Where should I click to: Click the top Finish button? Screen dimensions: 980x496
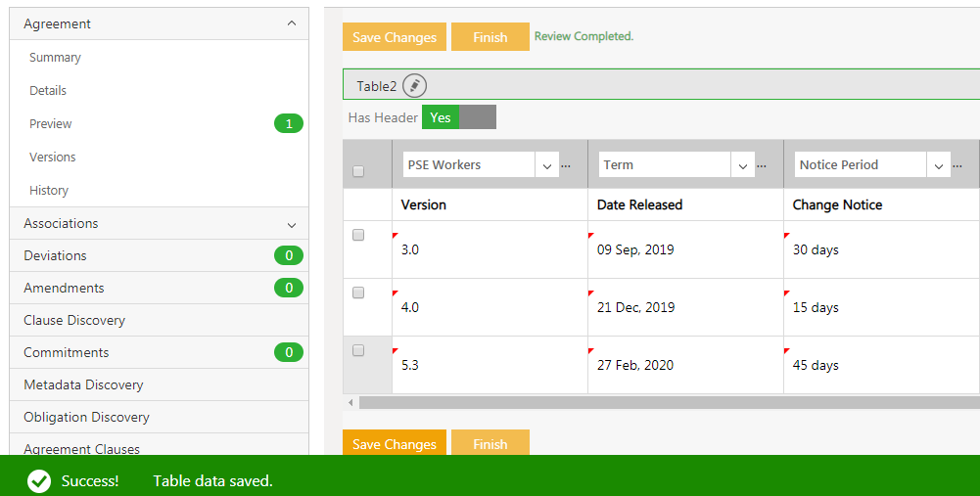490,37
